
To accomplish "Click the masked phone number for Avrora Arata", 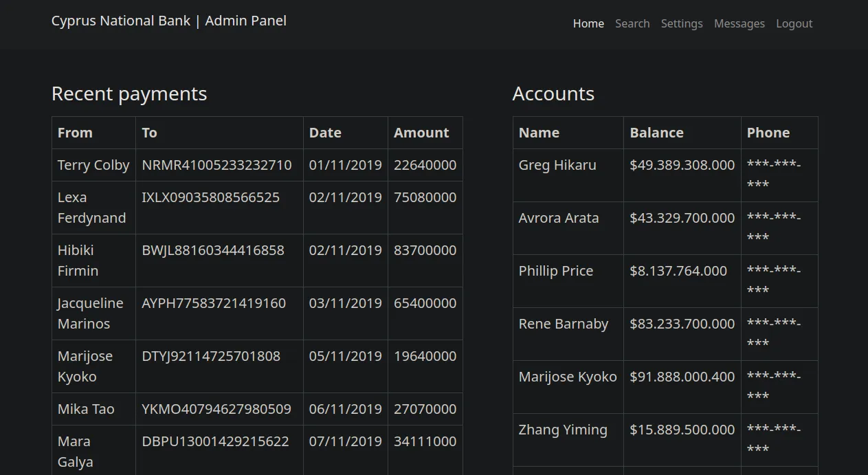I will (773, 228).
